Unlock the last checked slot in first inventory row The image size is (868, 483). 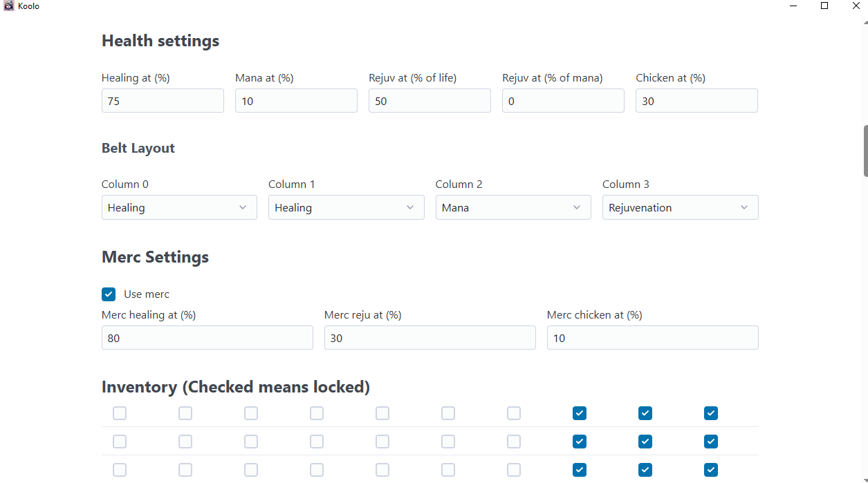pyautogui.click(x=711, y=413)
